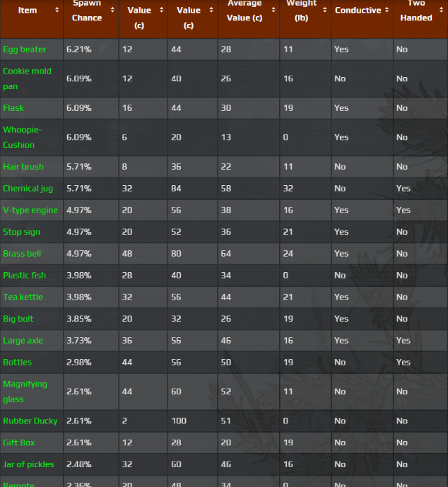Image resolution: width=448 pixels, height=487 pixels.
Task: Sort table by the Two Handed header
Action: coord(416,11)
